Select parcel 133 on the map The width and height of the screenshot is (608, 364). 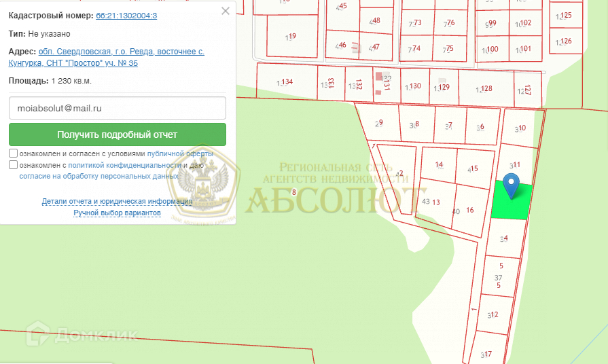point(331,83)
